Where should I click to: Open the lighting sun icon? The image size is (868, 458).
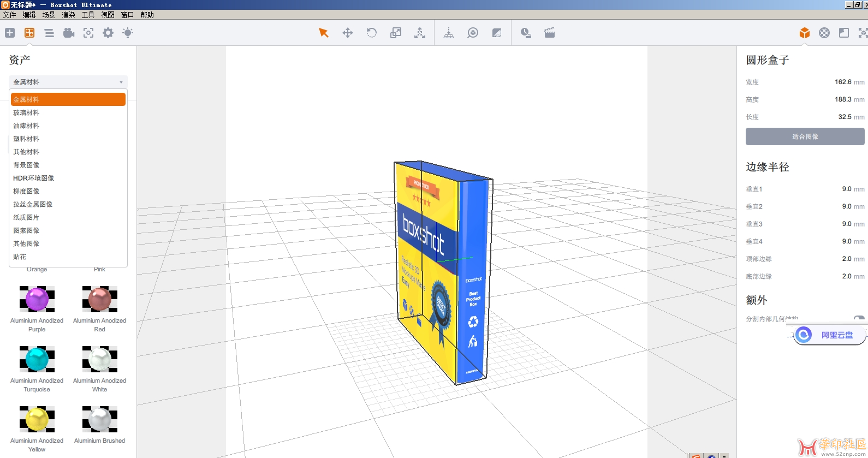tap(128, 33)
